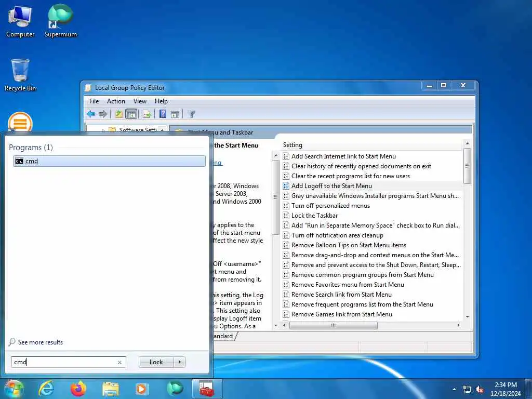Go up one level with folder icon
Viewport: 532px width, 399px height.
tap(119, 114)
